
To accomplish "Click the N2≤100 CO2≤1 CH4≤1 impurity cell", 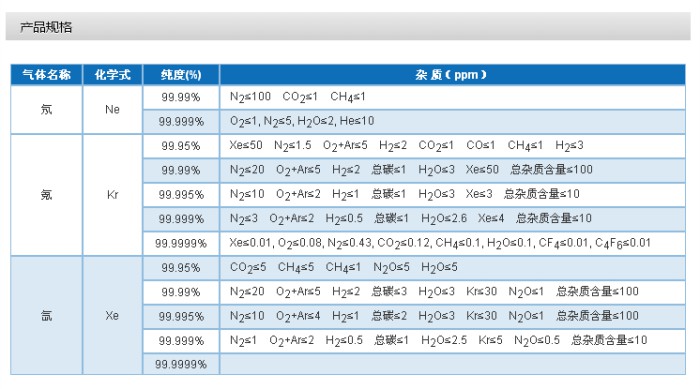I will [x=452, y=97].
